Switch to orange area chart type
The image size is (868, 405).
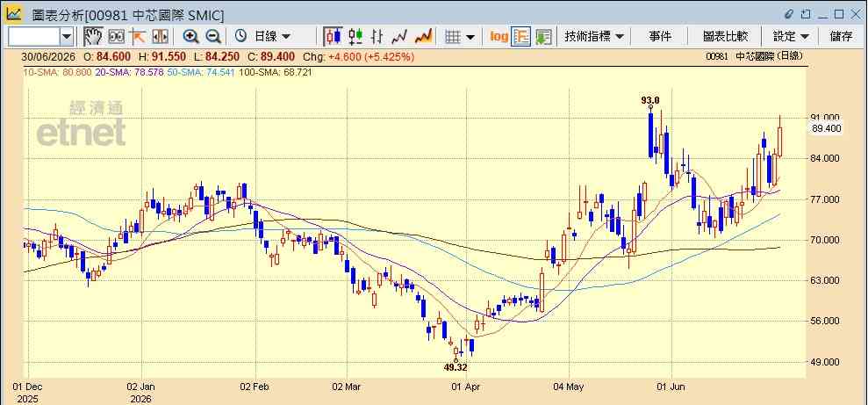click(x=424, y=37)
